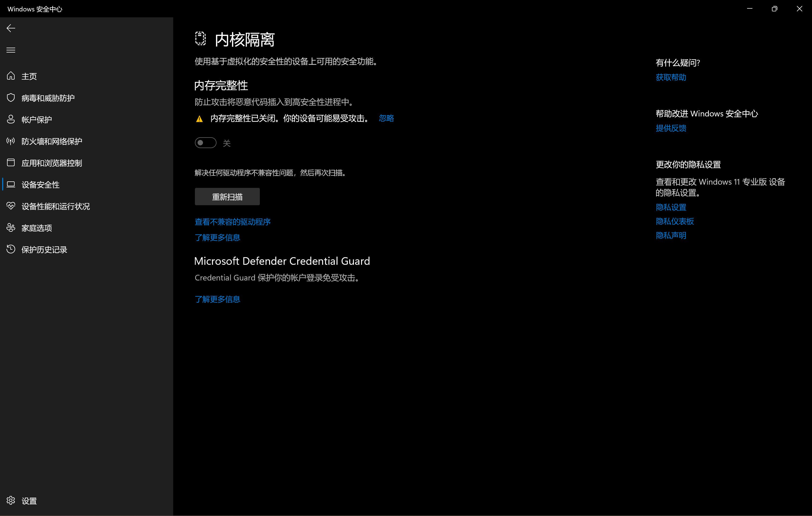Viewport: 812px width, 516px height.
Task: Open the settings gear icon
Action: (11, 501)
